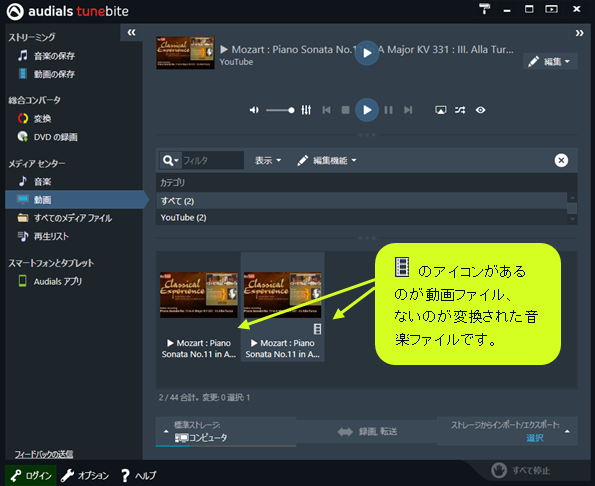The width and height of the screenshot is (595, 486).
Task: Click the now-playing album thumbnail
Action: tap(185, 53)
